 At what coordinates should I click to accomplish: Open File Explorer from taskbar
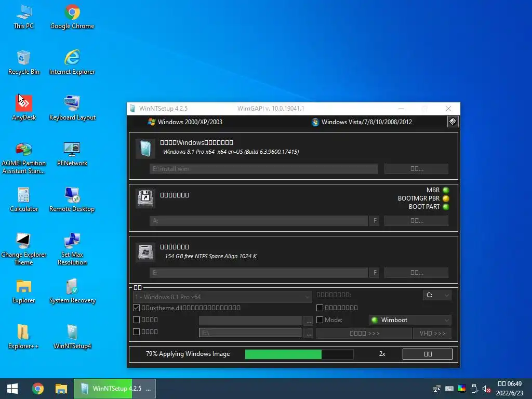[61, 389]
